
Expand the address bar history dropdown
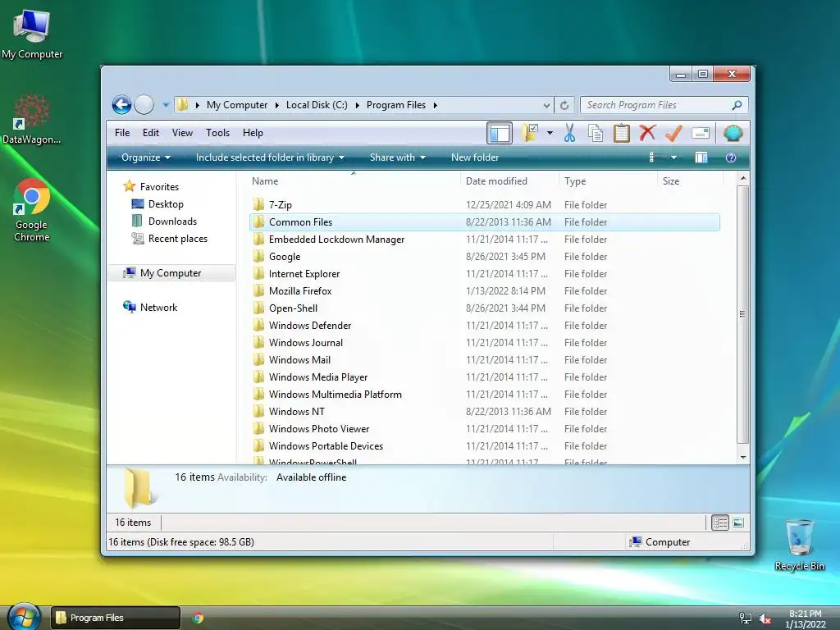coord(546,105)
